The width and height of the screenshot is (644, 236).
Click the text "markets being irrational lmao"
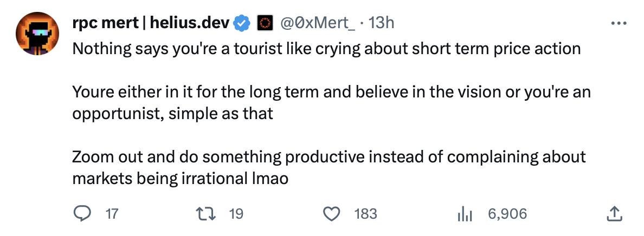(180, 179)
